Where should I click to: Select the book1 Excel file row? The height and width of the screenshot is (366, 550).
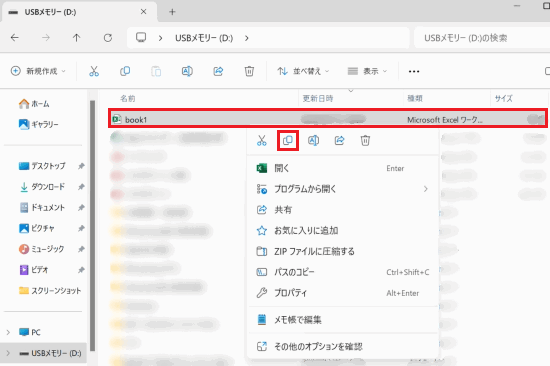click(328, 118)
